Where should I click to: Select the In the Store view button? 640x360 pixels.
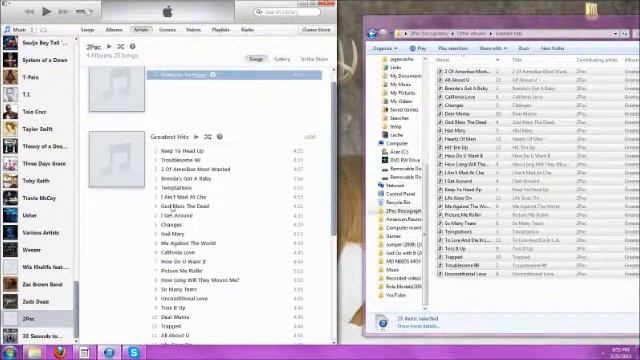pyautogui.click(x=314, y=59)
